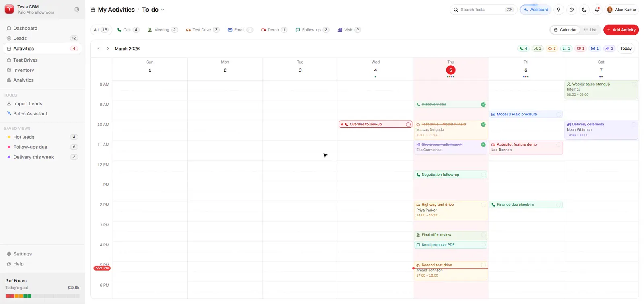Mark Send proposal PDF done
The height and width of the screenshot is (304, 644).
click(x=483, y=245)
